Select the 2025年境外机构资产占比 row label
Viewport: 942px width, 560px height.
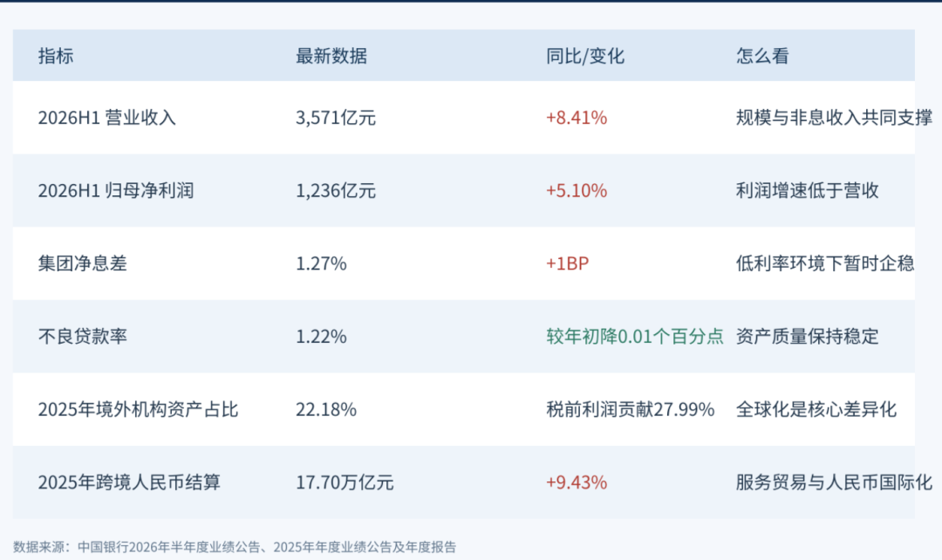click(x=138, y=409)
